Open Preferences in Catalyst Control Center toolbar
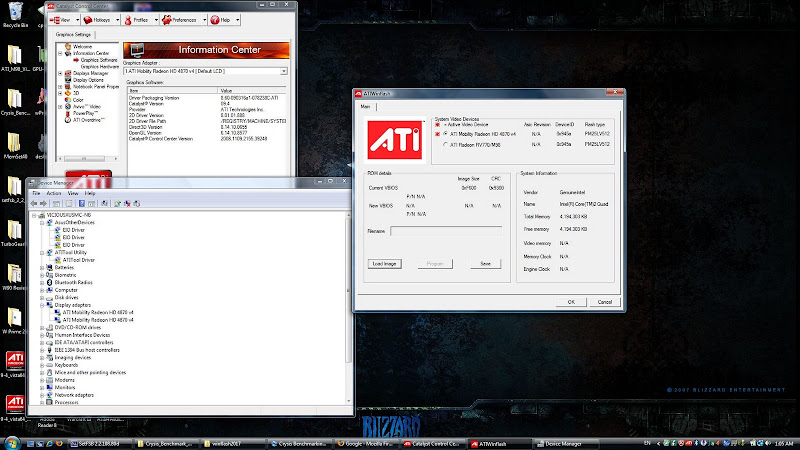Viewport: 800px width, 450px height. (180, 20)
